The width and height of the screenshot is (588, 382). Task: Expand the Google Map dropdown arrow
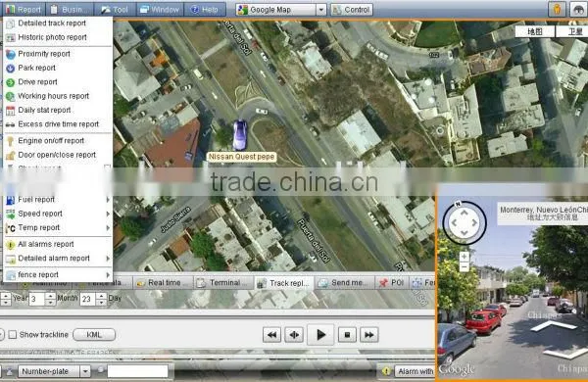321,10
